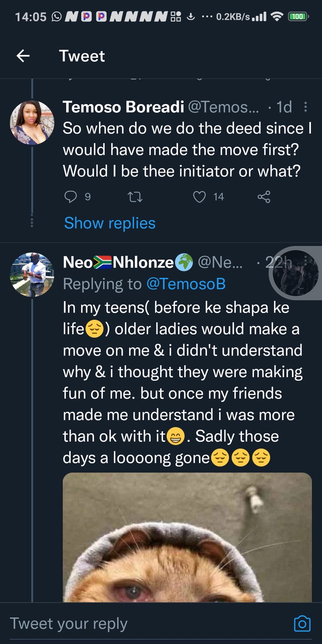
Task: Tap the floating circular video bubble
Action: (x=295, y=273)
